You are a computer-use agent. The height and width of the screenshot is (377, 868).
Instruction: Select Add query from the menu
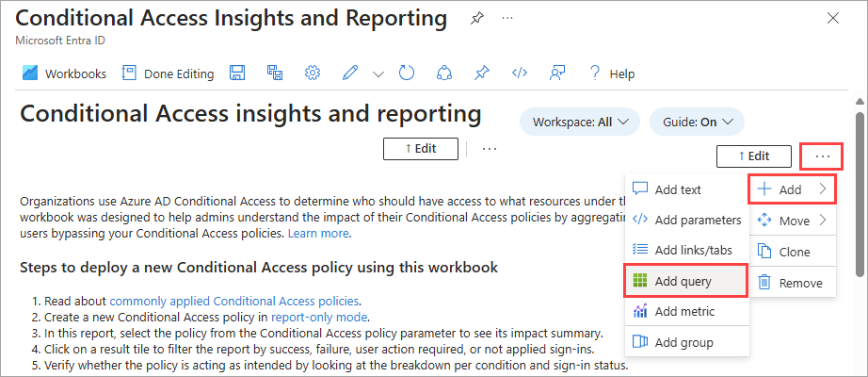click(x=685, y=281)
